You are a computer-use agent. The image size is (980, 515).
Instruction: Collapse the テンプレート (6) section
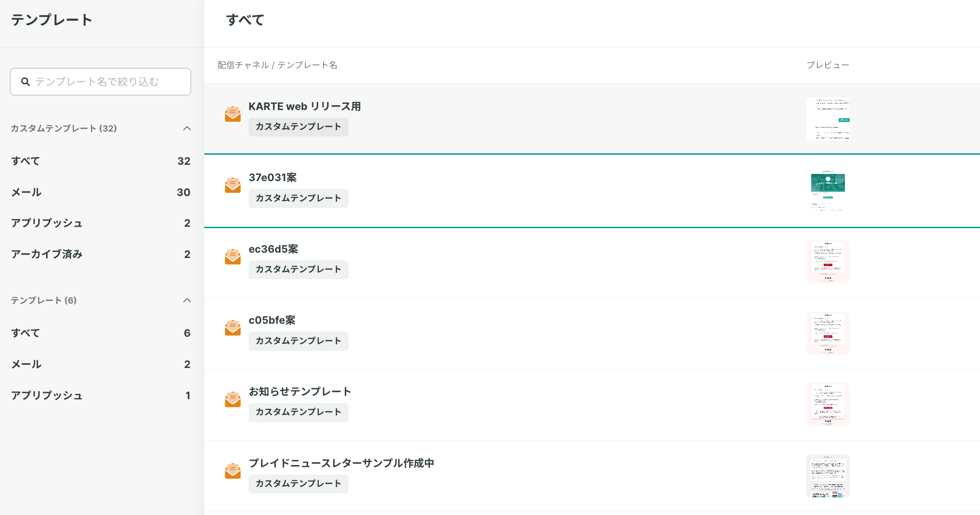tap(187, 300)
